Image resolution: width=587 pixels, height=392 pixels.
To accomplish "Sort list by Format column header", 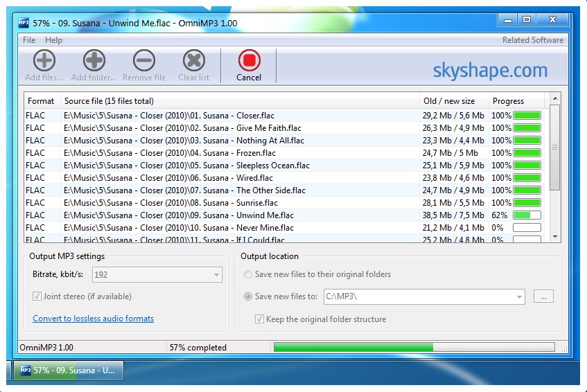I will [42, 101].
